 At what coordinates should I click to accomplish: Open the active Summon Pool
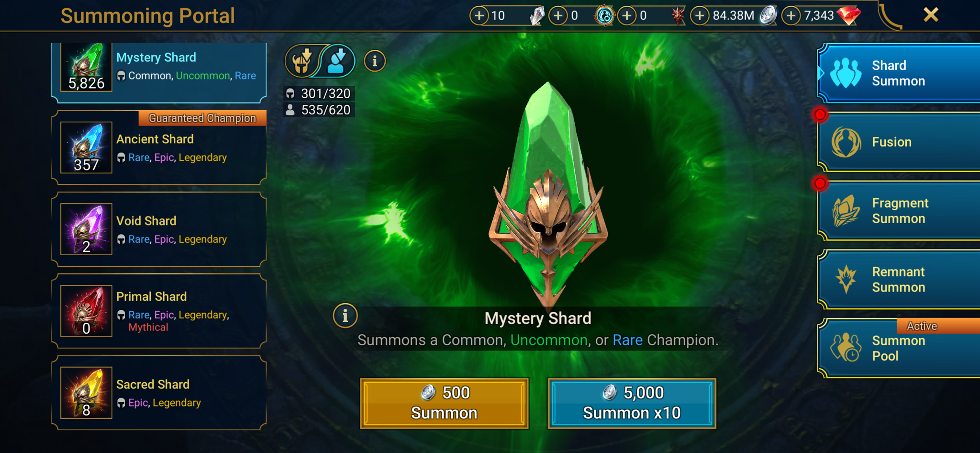coord(899,348)
